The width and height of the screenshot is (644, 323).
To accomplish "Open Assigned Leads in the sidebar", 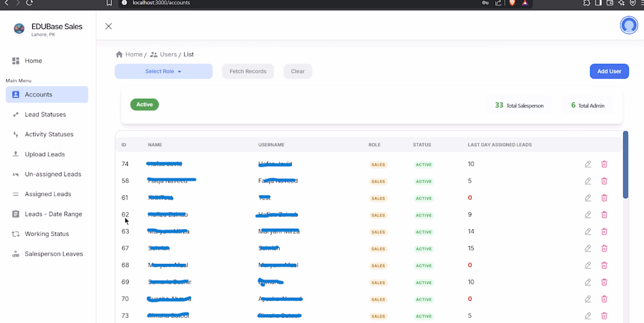I will click(x=47, y=194).
